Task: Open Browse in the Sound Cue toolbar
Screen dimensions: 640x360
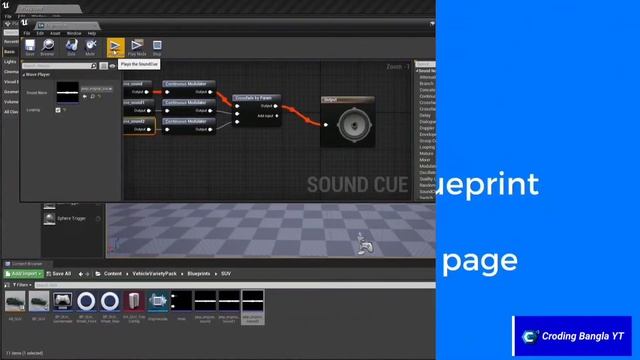Action: 47,47
